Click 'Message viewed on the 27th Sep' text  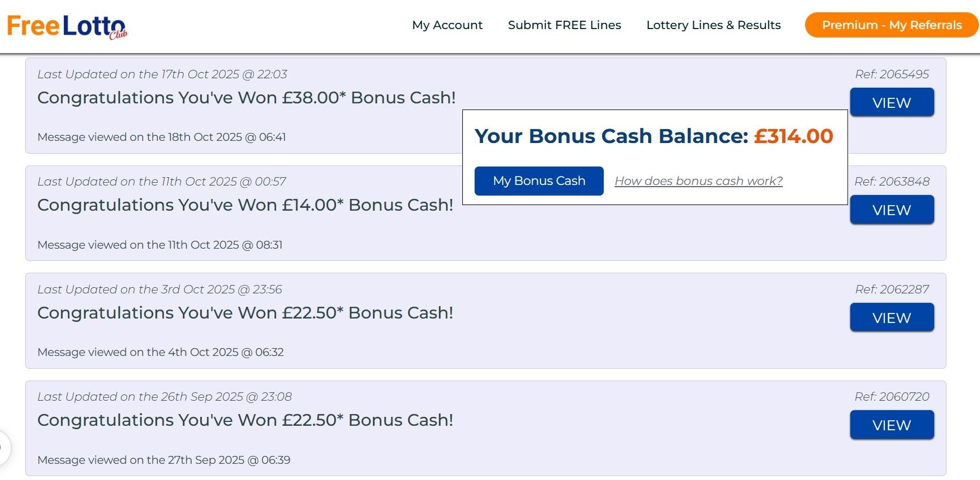164,460
